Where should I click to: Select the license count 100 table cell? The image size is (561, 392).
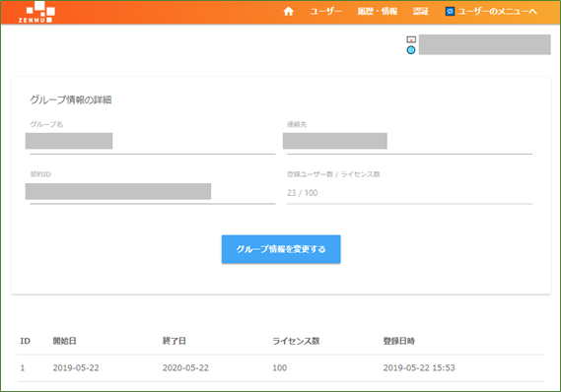click(x=279, y=368)
